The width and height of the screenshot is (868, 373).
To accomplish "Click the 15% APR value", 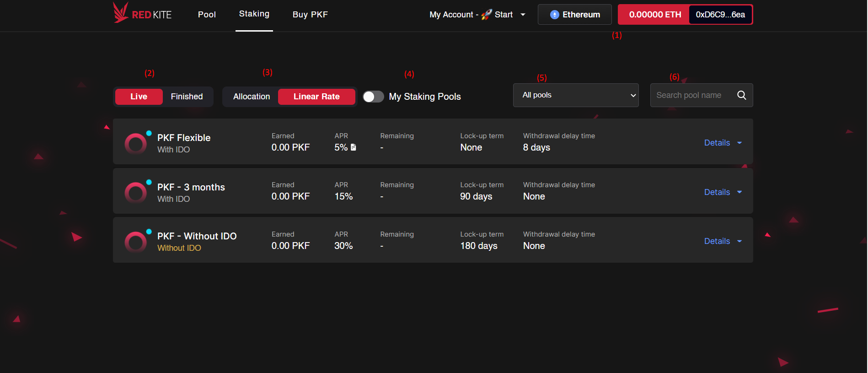I will click(343, 196).
